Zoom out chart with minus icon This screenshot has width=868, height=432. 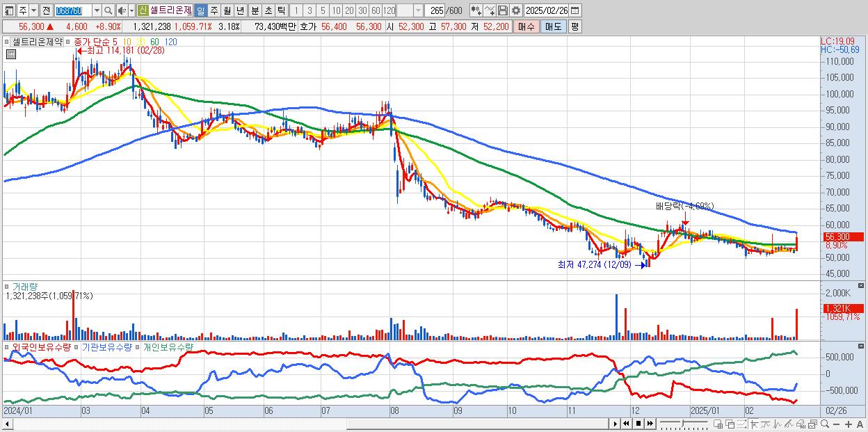837,424
